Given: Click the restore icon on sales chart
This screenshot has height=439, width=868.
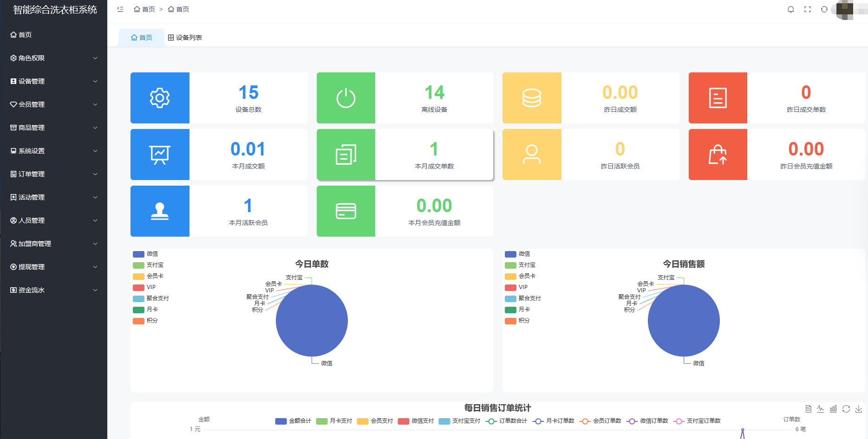Looking at the screenshot, I should coord(846,409).
